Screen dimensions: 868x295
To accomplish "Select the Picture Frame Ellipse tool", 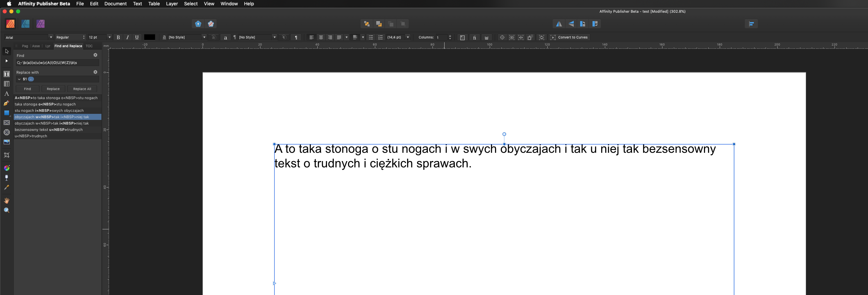I will (x=7, y=132).
